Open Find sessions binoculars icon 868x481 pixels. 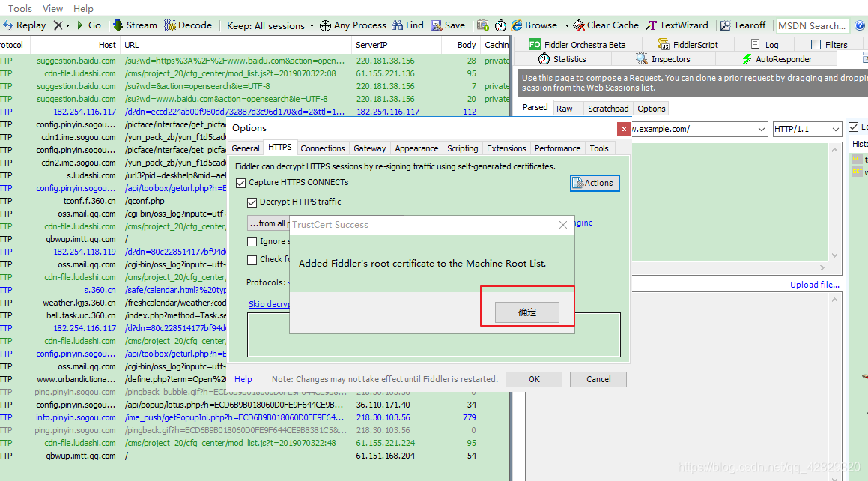coord(398,25)
